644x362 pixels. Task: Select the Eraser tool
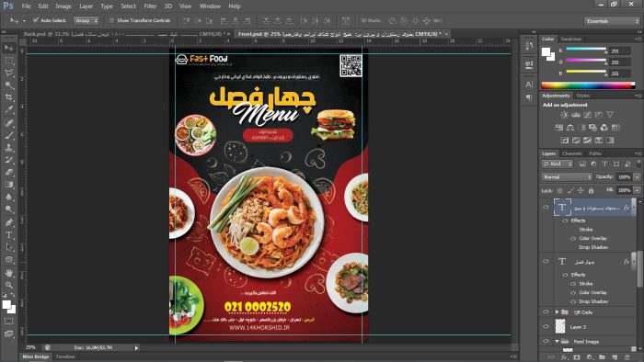[8, 172]
